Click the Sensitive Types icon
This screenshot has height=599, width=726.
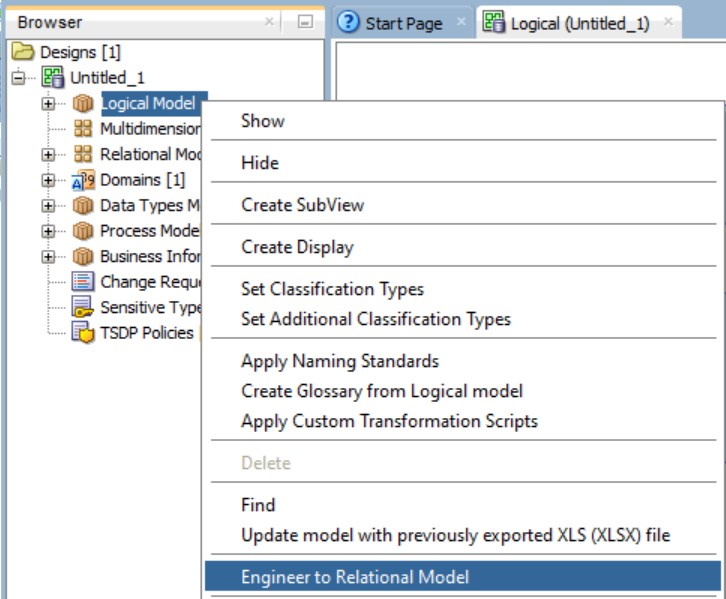coord(84,308)
